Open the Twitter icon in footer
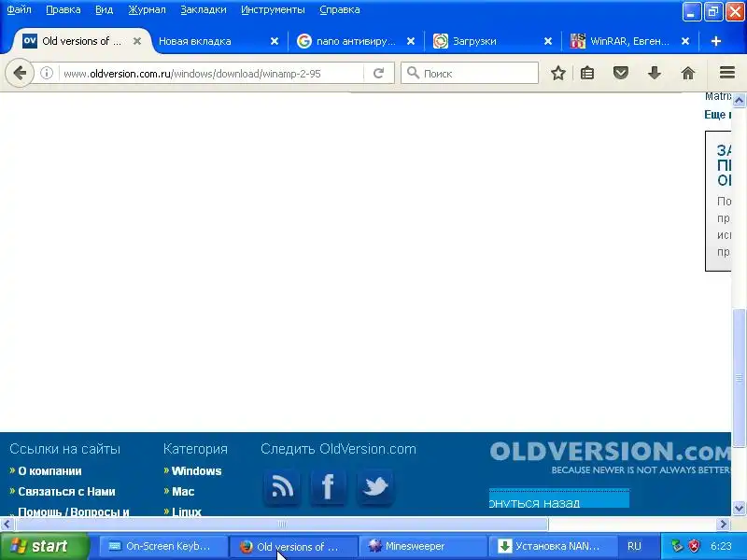Screen dimensions: 747x560 pyautogui.click(x=375, y=487)
